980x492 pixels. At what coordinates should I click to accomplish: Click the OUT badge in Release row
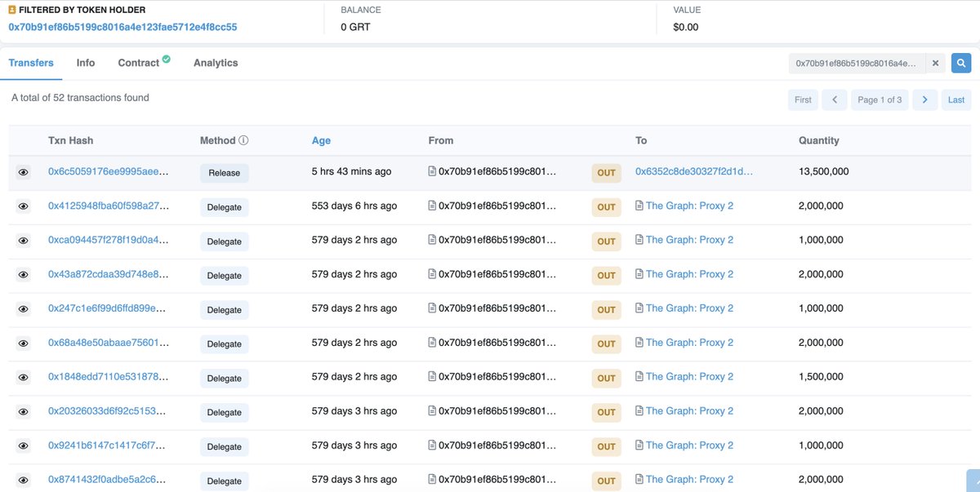pyautogui.click(x=606, y=173)
